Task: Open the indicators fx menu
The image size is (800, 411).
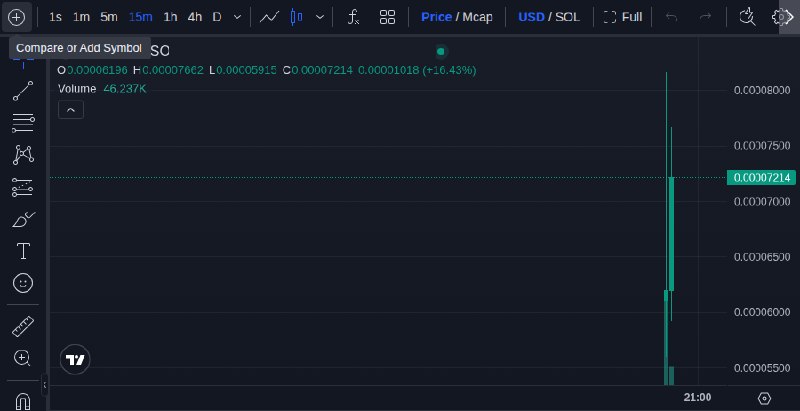Action: tap(353, 17)
